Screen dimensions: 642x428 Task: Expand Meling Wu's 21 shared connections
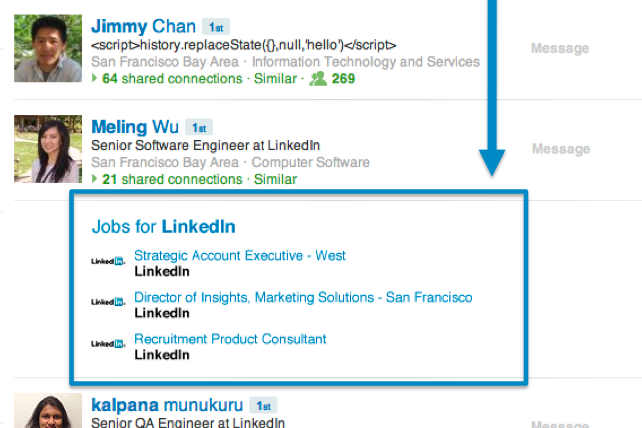167,179
